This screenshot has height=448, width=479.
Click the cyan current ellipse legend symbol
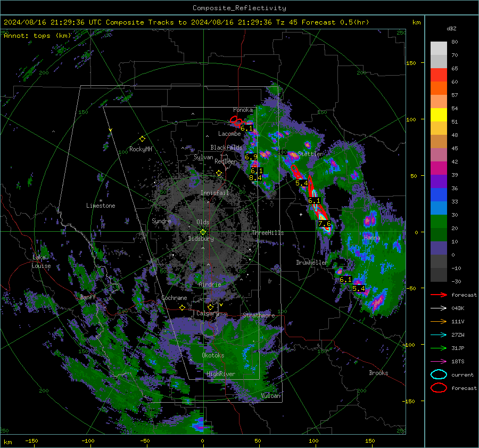coord(439,374)
